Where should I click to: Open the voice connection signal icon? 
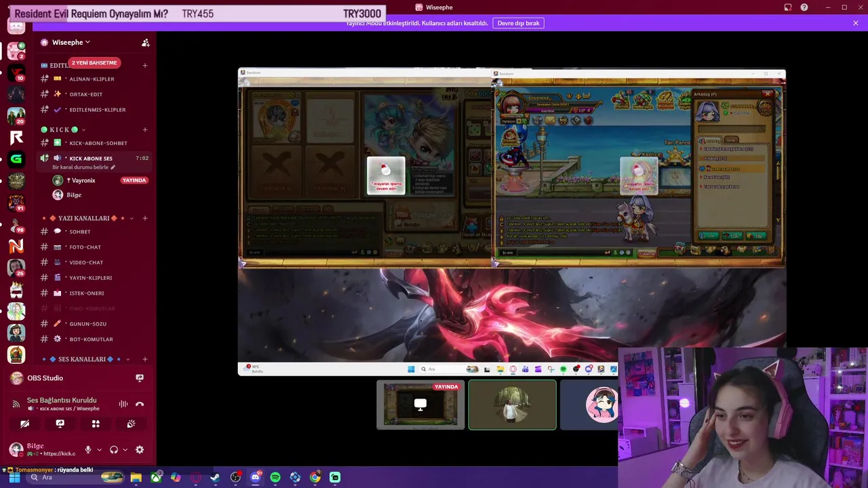(x=16, y=404)
